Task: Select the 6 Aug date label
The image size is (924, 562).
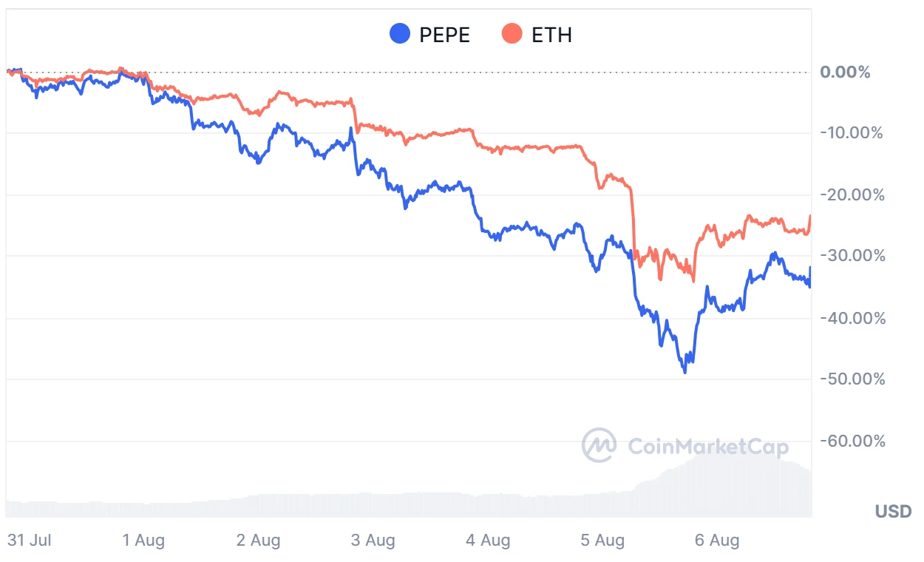Action: tap(717, 541)
